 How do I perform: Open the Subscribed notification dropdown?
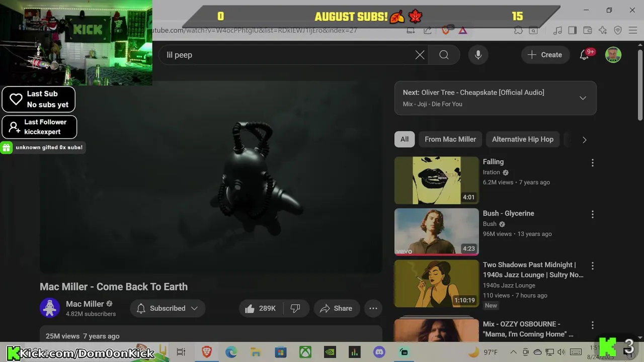pyautogui.click(x=168, y=308)
